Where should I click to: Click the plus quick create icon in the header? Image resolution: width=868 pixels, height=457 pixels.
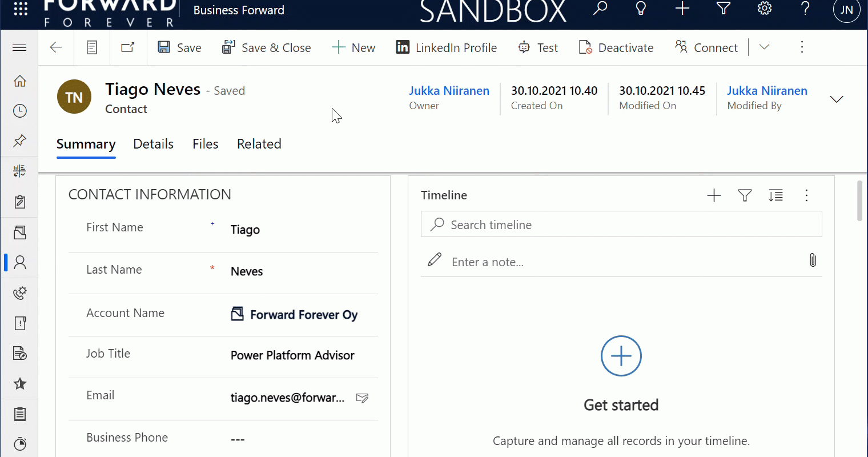[x=682, y=8]
